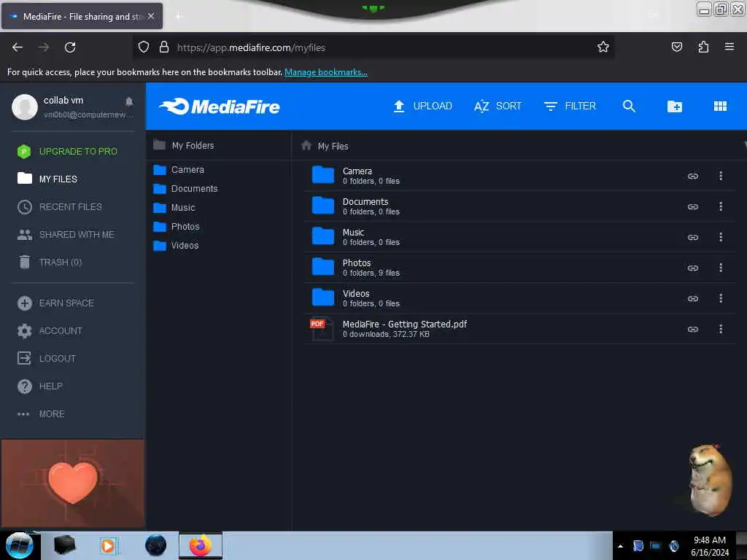This screenshot has width=747, height=560.
Task: Copy share link for Getting Started.pdf
Action: click(x=693, y=329)
